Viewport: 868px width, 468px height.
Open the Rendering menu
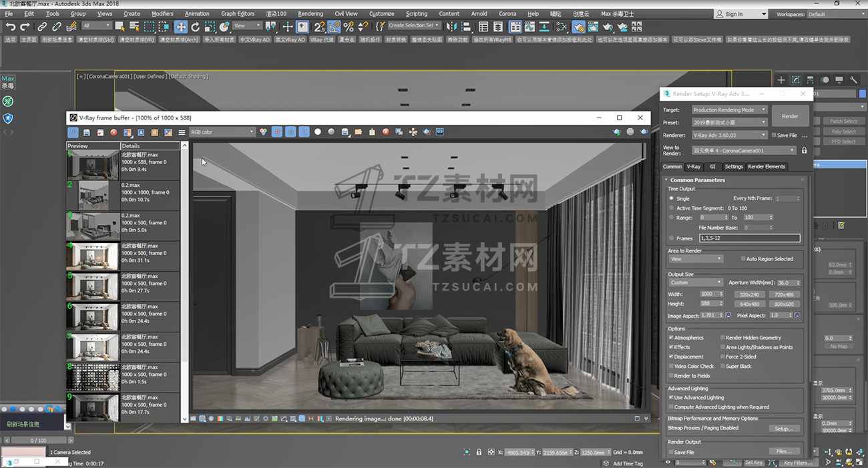click(x=310, y=13)
